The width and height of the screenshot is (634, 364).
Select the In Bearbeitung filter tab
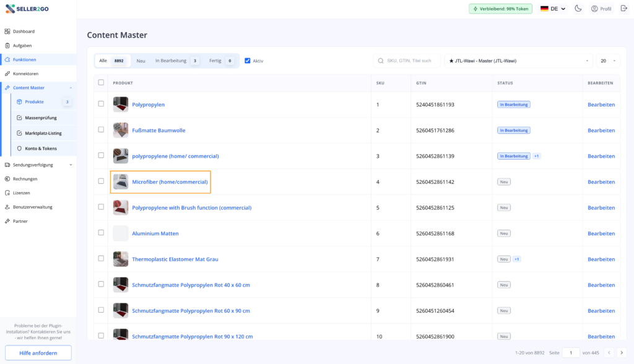pyautogui.click(x=176, y=61)
